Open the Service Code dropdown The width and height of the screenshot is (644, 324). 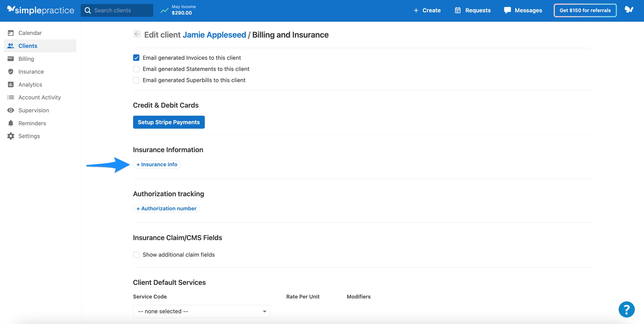pyautogui.click(x=201, y=311)
